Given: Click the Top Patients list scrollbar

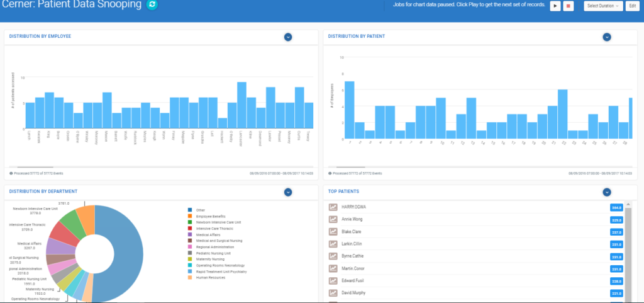Looking at the screenshot, I should pos(628,252).
